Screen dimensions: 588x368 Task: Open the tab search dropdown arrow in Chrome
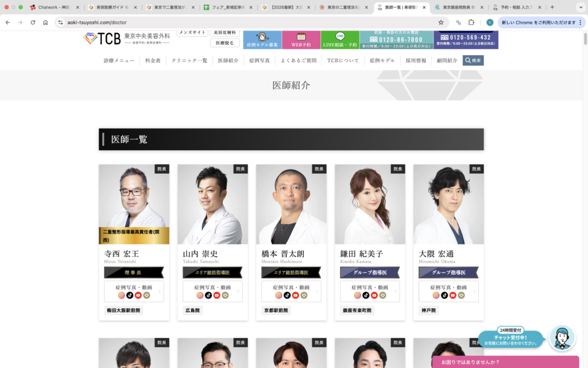(580, 7)
